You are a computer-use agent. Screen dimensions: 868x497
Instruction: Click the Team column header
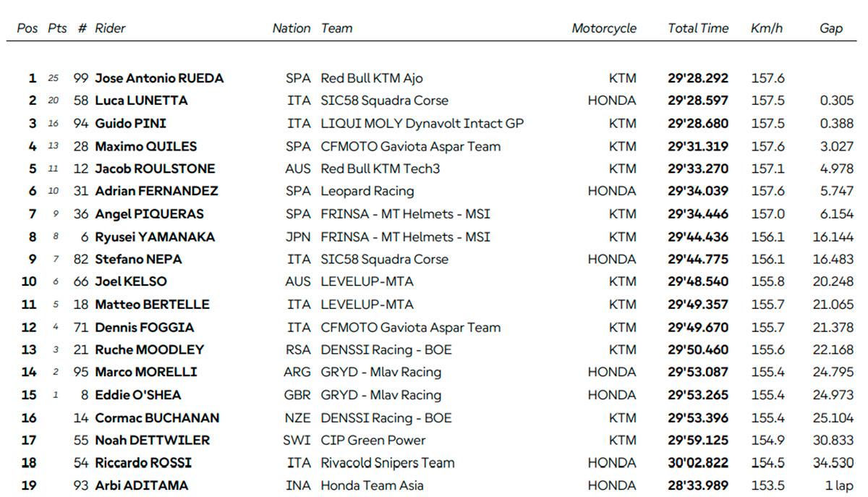tap(336, 28)
